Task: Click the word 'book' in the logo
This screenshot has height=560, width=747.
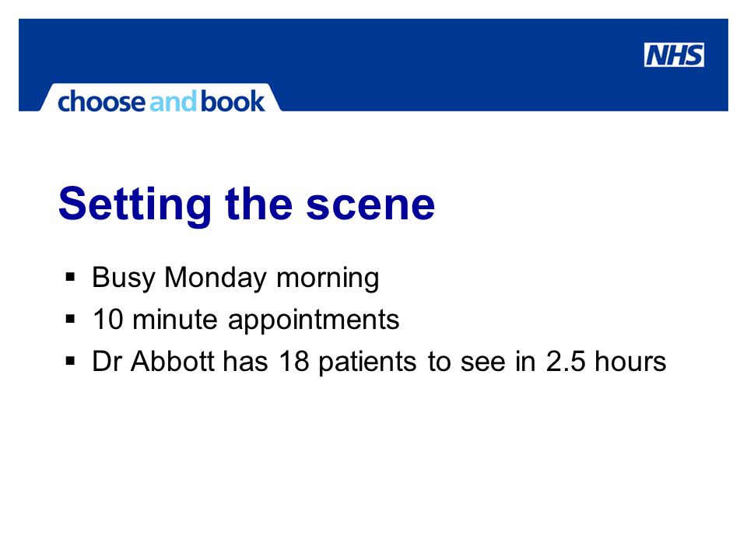Action: 233,101
